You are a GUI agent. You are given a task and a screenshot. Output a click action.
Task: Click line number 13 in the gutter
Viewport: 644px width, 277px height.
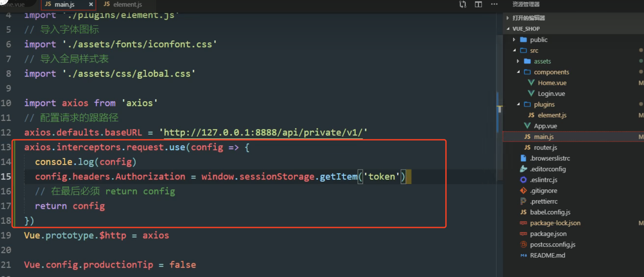coord(6,147)
